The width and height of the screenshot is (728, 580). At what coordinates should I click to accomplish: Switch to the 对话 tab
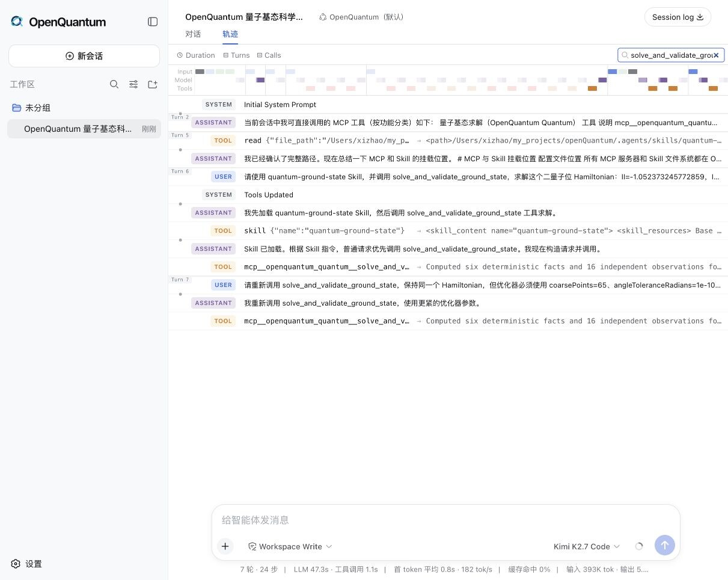point(193,34)
